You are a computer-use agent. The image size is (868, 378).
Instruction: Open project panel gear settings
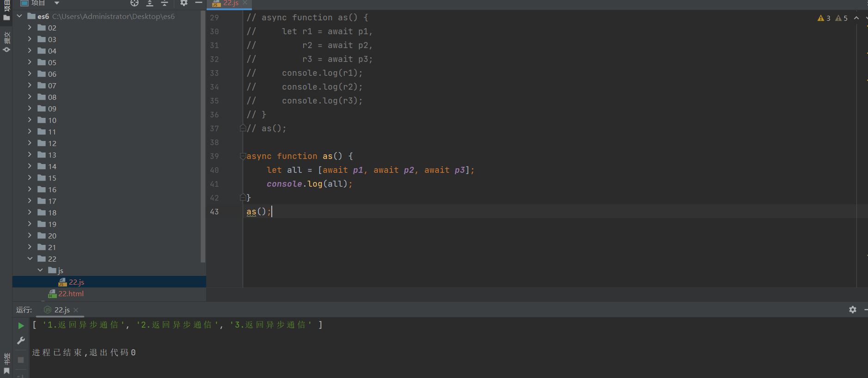pos(184,3)
